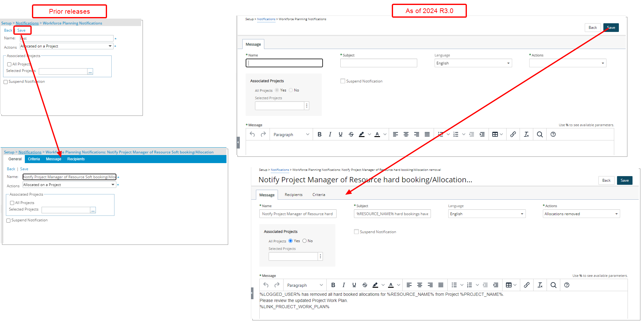Screen dimensions: 644x324
Task: Open Actions dropdown in the Soft booking form
Action: point(69,185)
